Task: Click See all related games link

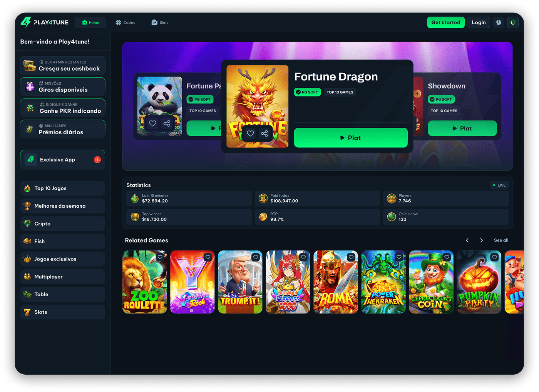Action: tap(501, 240)
